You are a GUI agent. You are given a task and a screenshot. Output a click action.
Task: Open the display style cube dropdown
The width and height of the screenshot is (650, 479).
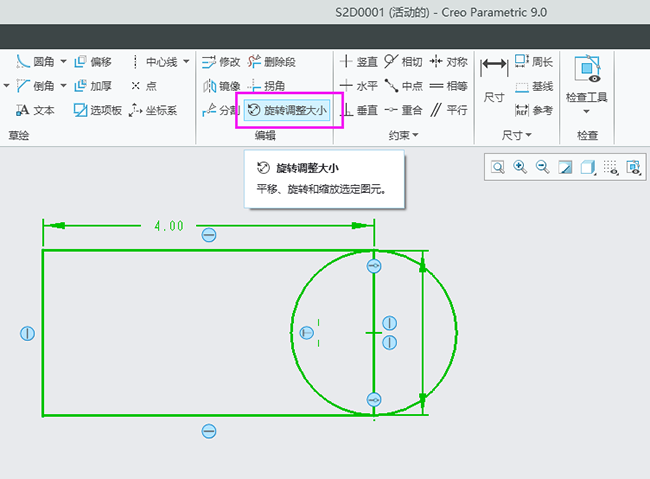[588, 167]
